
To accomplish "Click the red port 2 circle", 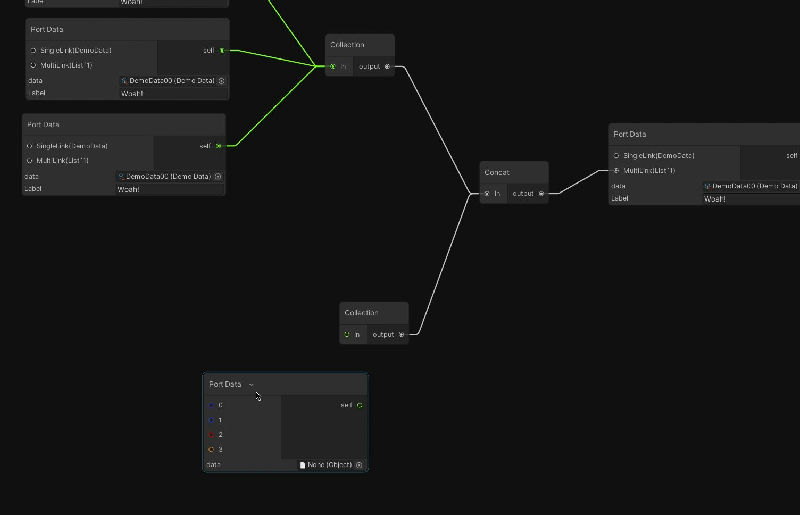I will point(211,435).
